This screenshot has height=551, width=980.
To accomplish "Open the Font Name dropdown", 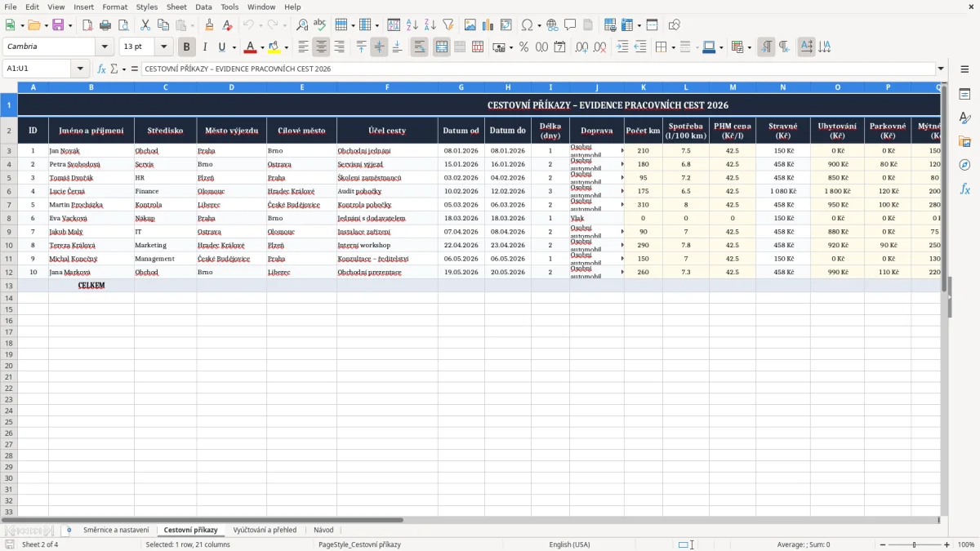I will [x=105, y=47].
